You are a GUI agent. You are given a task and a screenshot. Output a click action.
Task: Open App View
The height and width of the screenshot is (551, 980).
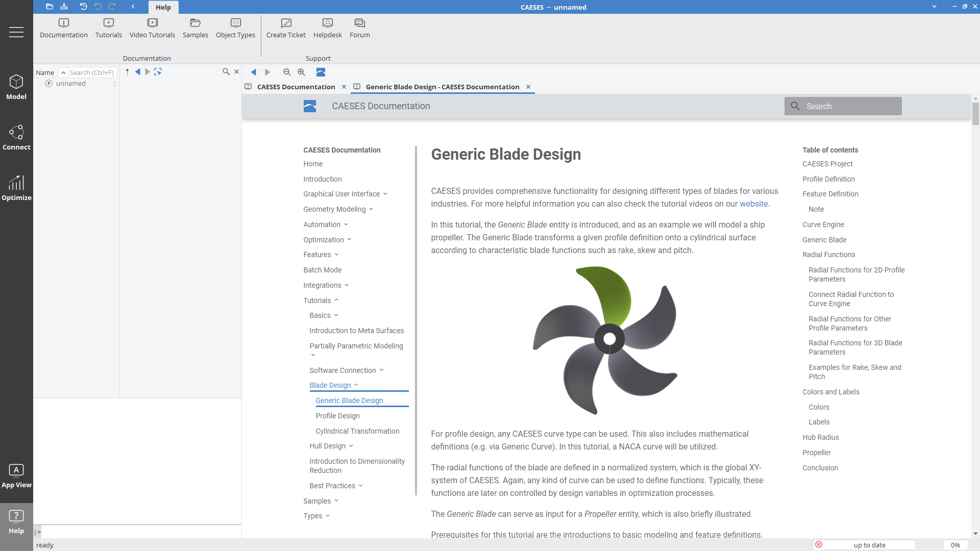click(16, 475)
